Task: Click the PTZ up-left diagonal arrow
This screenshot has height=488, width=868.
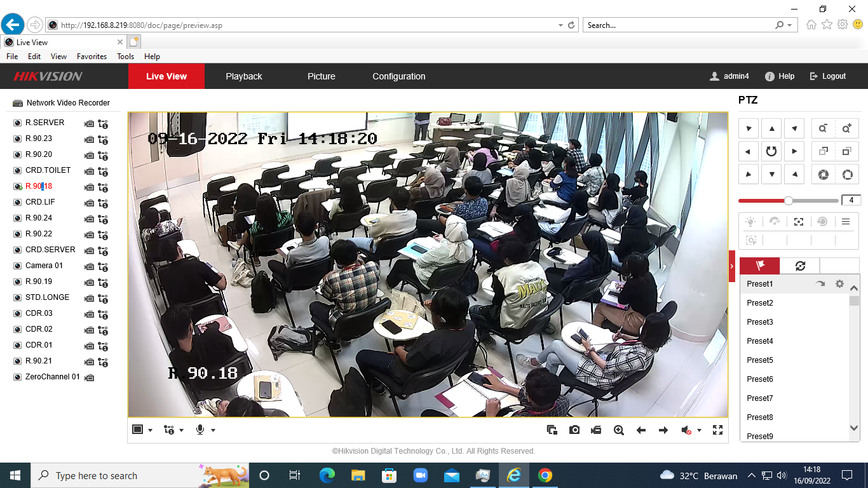Action: point(749,128)
